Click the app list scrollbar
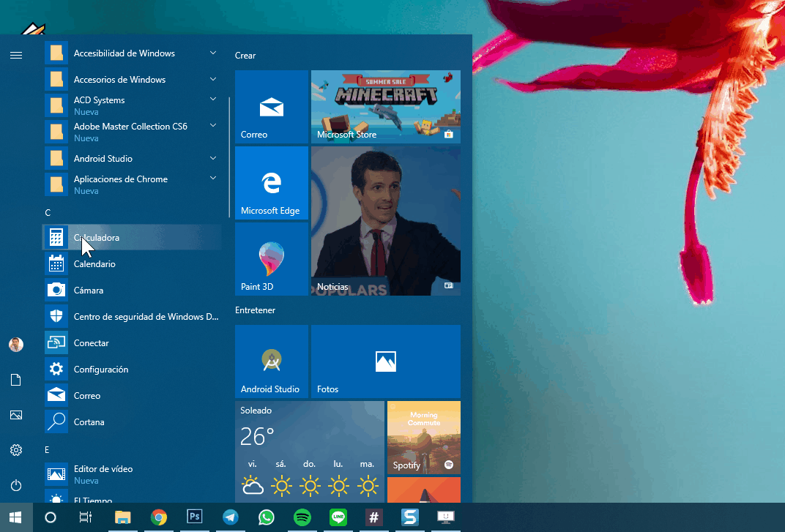This screenshot has width=785, height=532. click(x=229, y=157)
